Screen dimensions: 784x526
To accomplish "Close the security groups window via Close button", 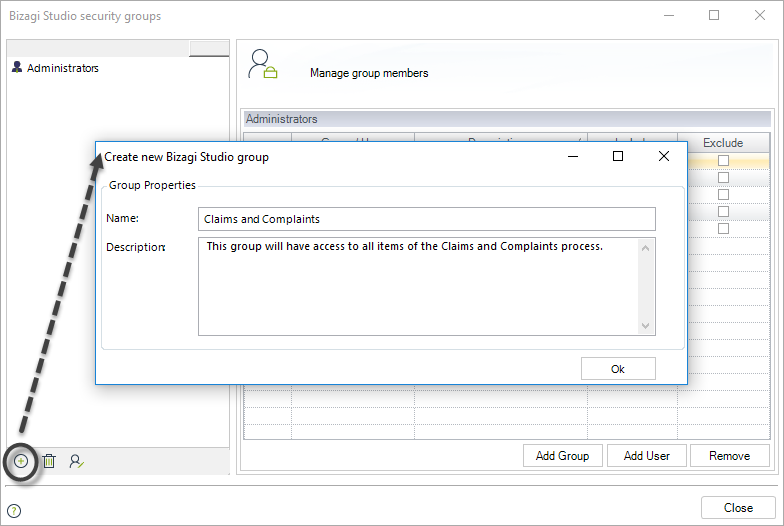I will tap(738, 508).
